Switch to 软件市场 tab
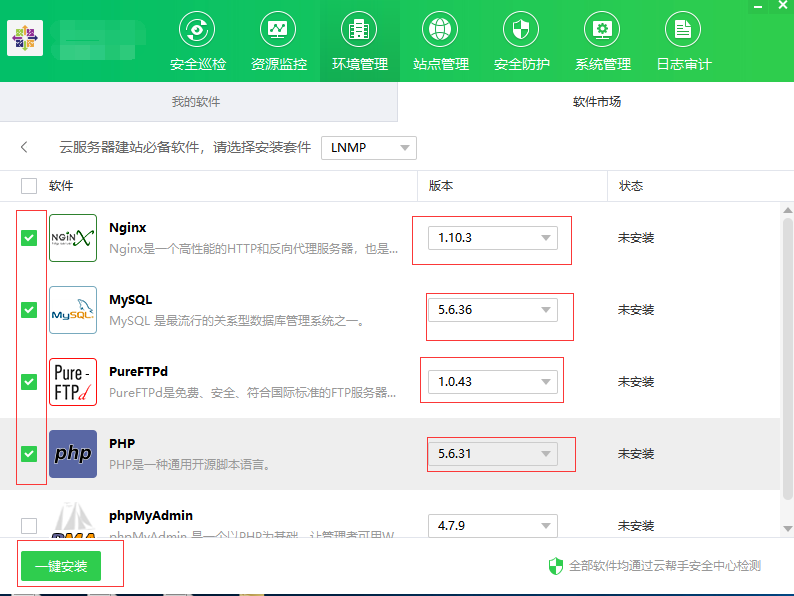794x596 pixels. click(x=597, y=102)
